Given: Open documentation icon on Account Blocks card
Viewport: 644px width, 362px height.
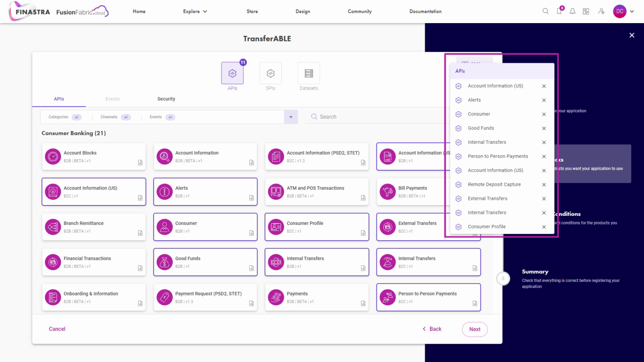Looking at the screenshot, I should tap(140, 163).
